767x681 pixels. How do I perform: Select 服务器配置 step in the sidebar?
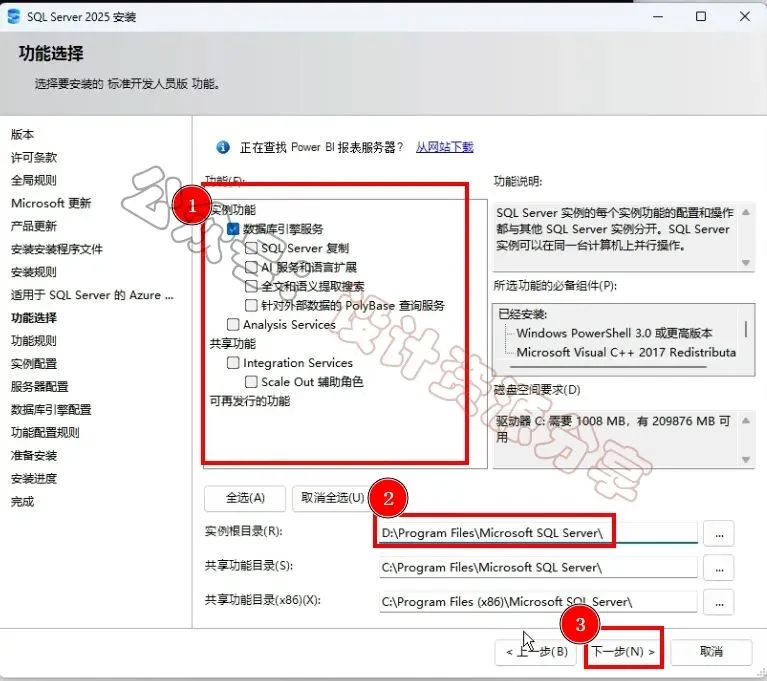point(40,386)
